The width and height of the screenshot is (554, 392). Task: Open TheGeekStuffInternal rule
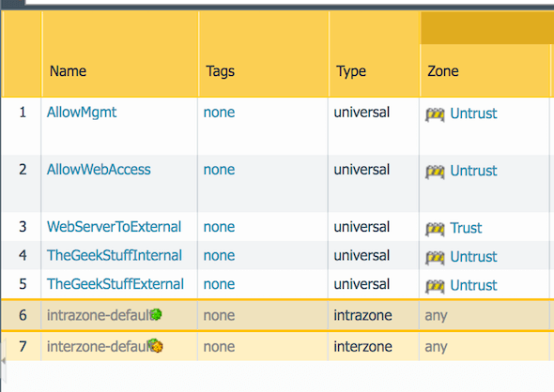(115, 255)
